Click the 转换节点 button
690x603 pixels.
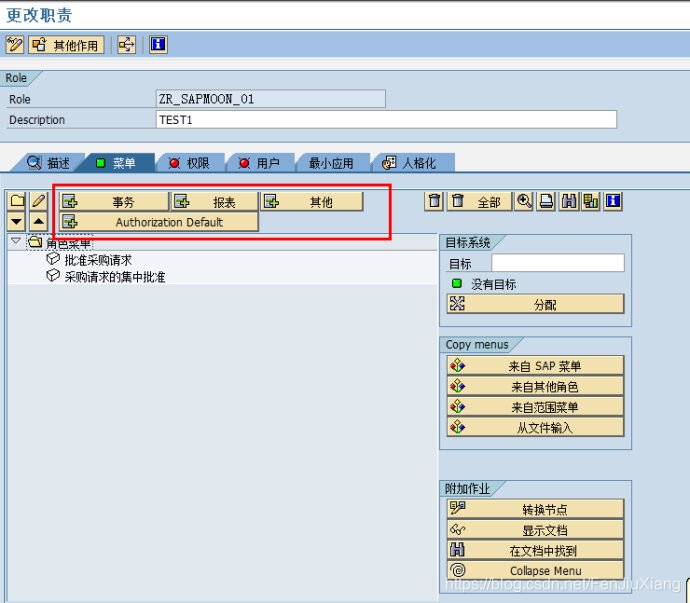click(x=536, y=509)
